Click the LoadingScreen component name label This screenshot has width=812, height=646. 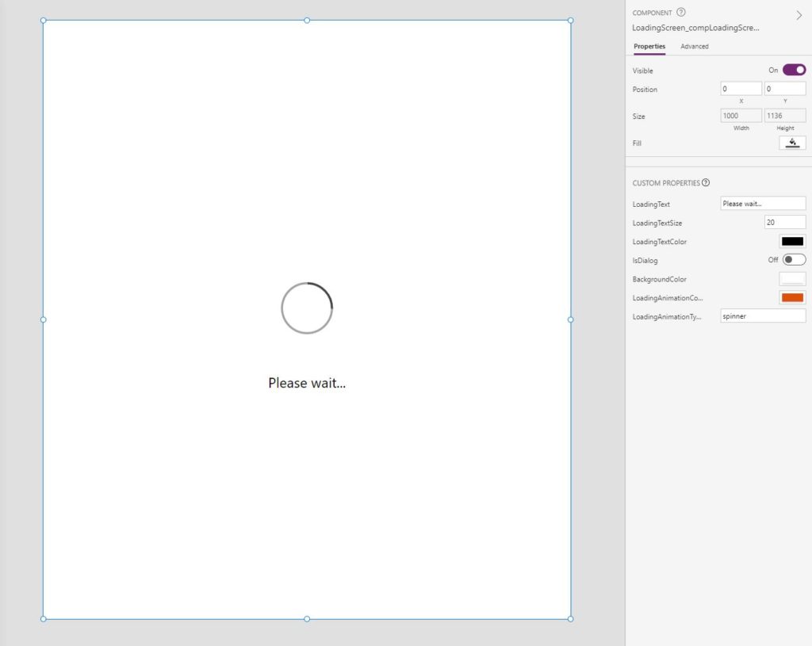[695, 27]
